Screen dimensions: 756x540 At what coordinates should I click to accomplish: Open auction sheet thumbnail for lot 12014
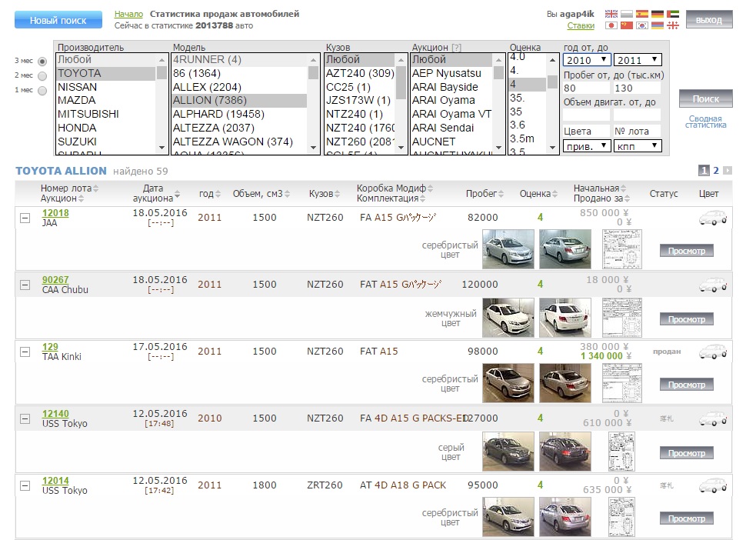tap(622, 518)
